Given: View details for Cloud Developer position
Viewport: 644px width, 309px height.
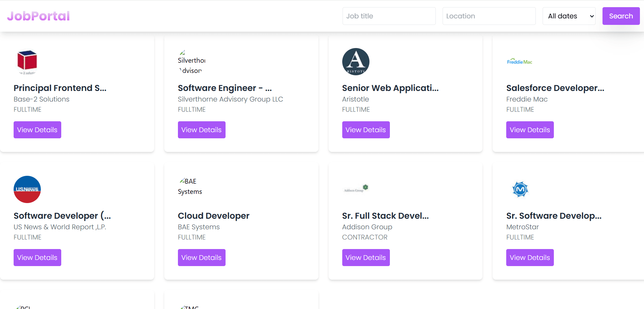Looking at the screenshot, I should point(201,257).
